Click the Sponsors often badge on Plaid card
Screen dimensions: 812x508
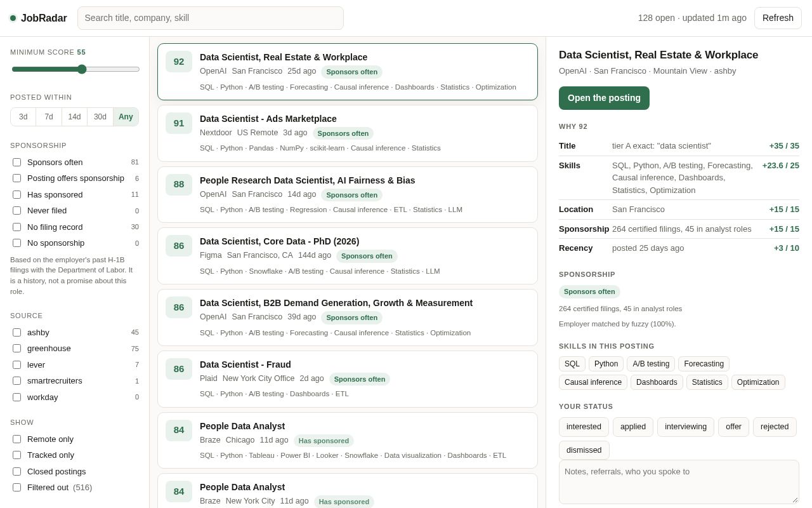coord(360,379)
